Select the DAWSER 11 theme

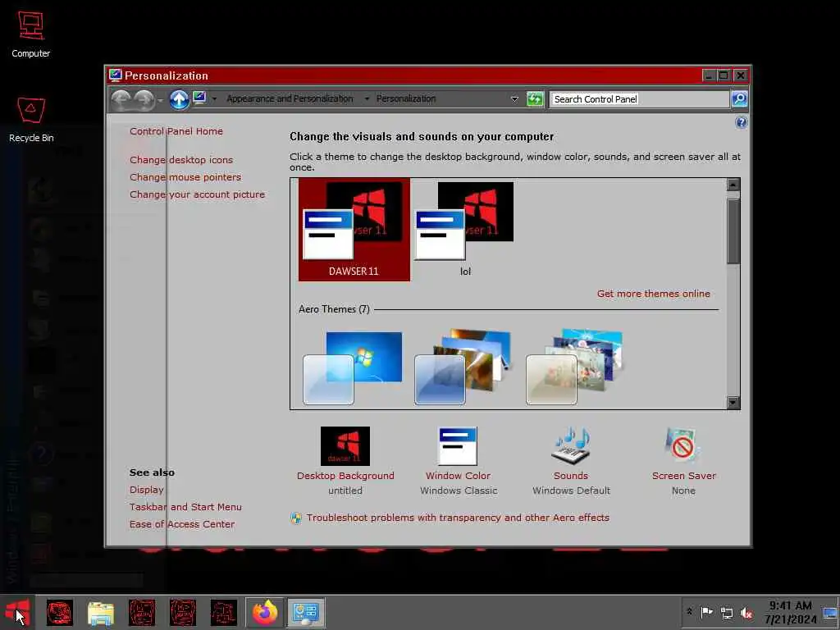pyautogui.click(x=354, y=230)
